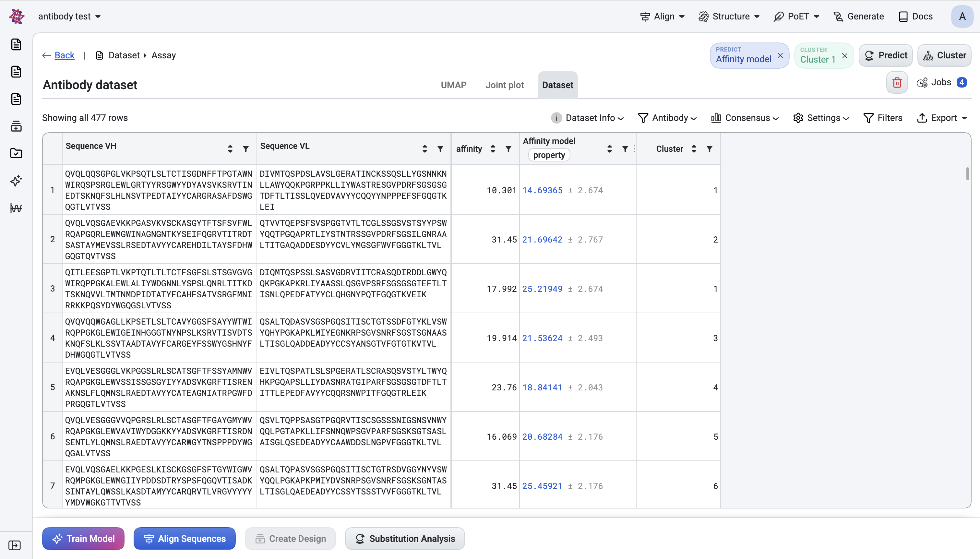Open the PoET menu

pyautogui.click(x=796, y=17)
